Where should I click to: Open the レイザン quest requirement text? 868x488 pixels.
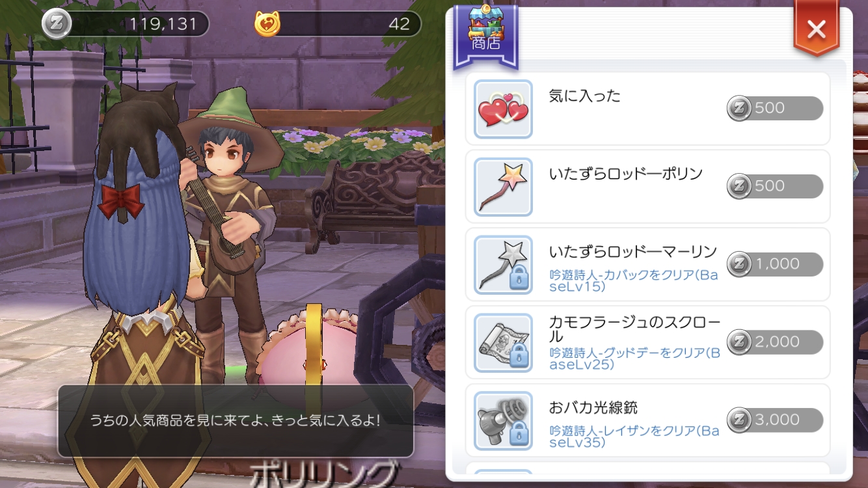tap(635, 437)
